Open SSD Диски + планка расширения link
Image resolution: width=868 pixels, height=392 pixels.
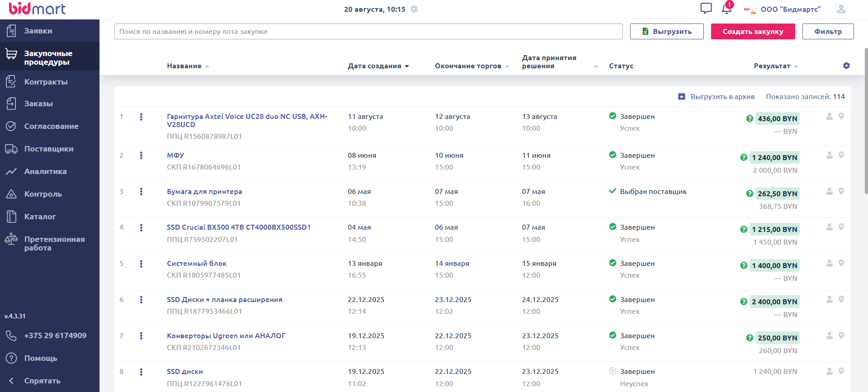tap(224, 300)
